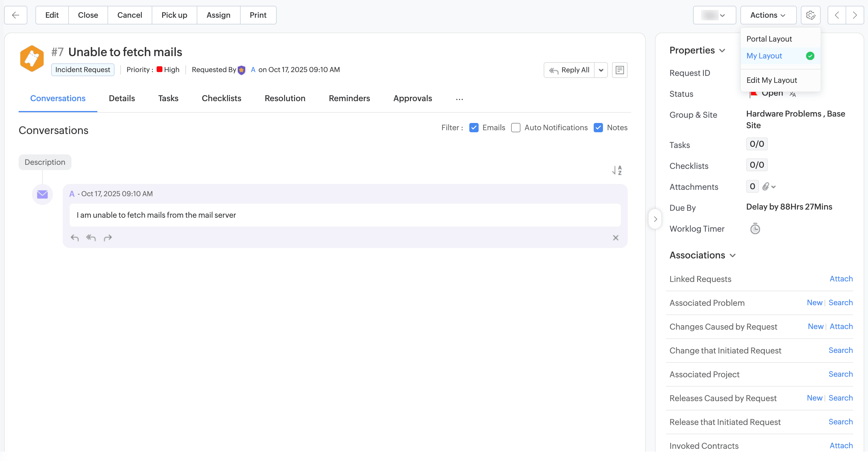The image size is (868, 461).
Task: Enable the Auto Notifications filter
Action: 516,128
